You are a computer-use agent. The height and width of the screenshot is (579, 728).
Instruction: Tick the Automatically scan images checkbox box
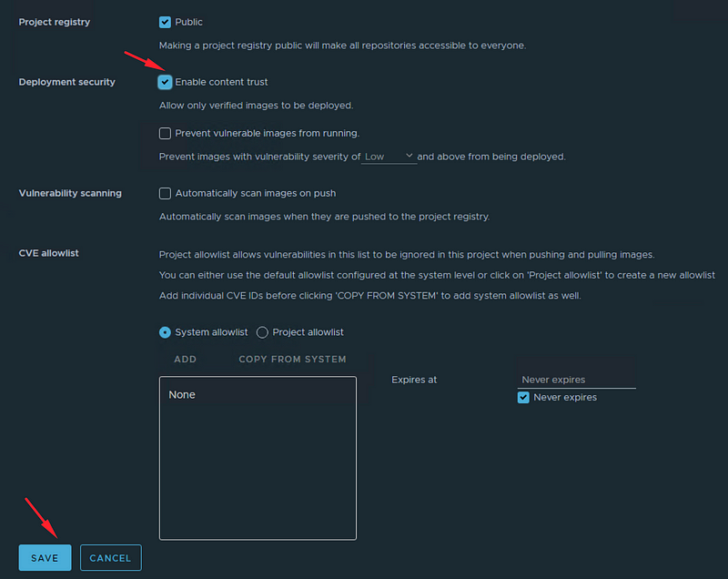coord(165,193)
